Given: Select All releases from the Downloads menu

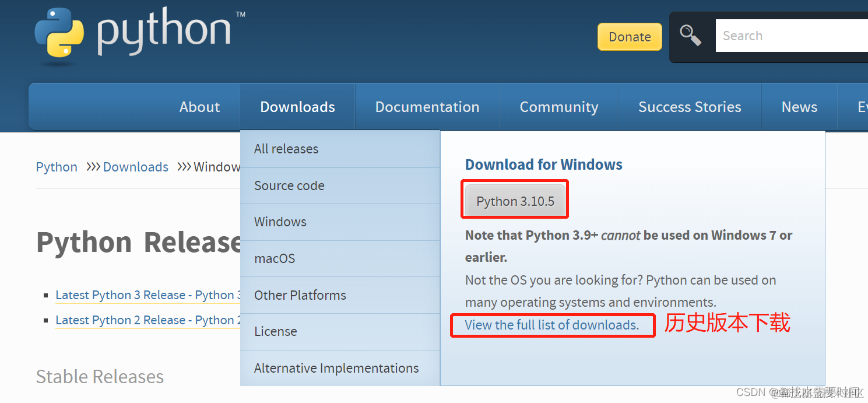Looking at the screenshot, I should 286,149.
